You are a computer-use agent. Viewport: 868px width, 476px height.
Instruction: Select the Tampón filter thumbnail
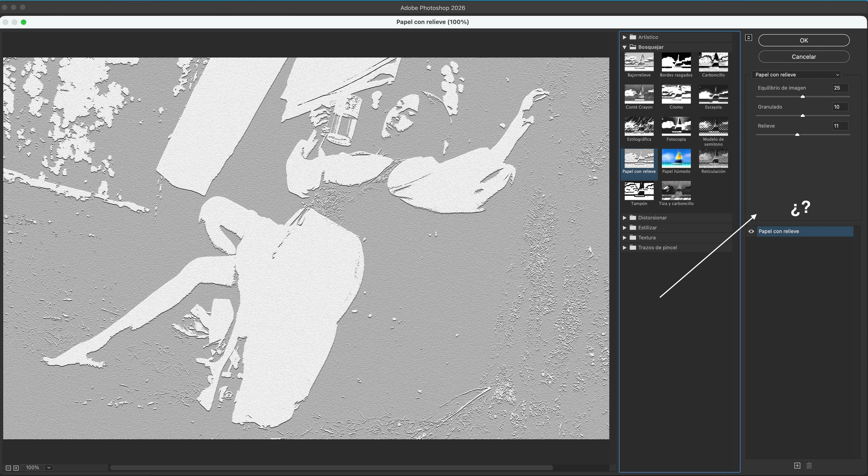coord(639,191)
